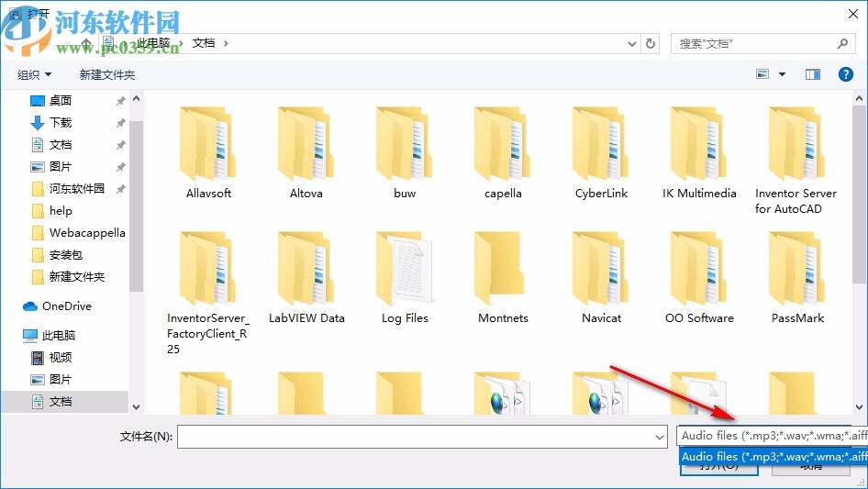Image resolution: width=868 pixels, height=489 pixels.
Task: Expand the 文档 breadcrumb chevron
Action: click(226, 43)
